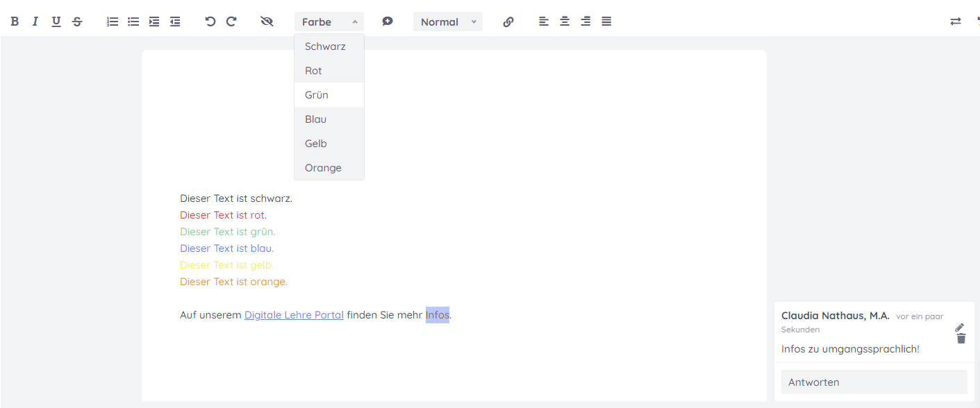Open the Normal paragraph style dropdown
The height and width of the screenshot is (408, 980).
[448, 22]
